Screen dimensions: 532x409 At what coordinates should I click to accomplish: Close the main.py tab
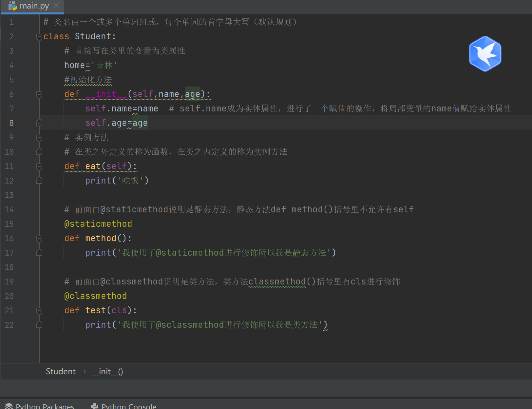pos(56,6)
